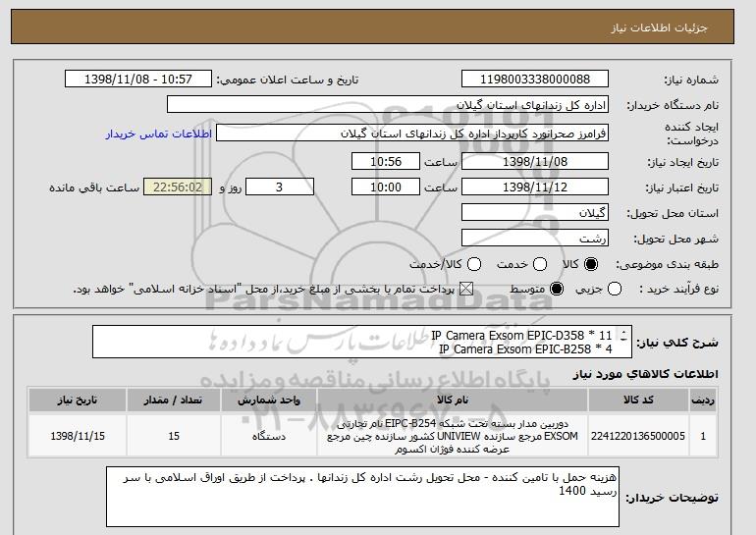
Task: Click the buyer organization name field
Action: pos(388,105)
